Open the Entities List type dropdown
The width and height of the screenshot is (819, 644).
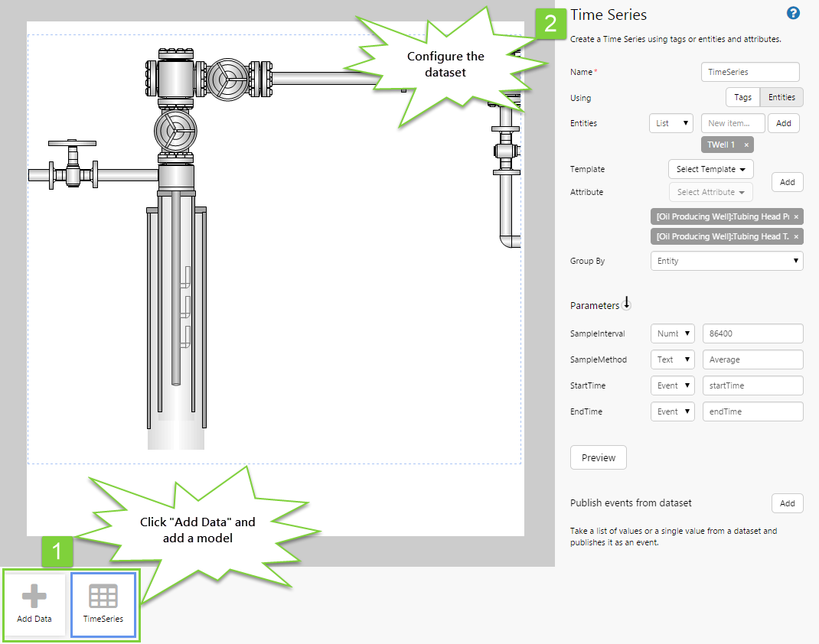point(671,123)
